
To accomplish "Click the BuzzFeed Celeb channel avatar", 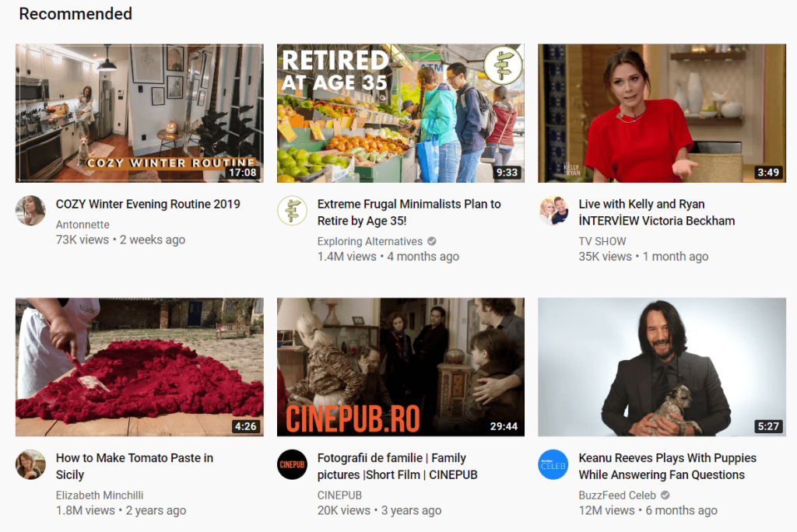I will pyautogui.click(x=553, y=464).
